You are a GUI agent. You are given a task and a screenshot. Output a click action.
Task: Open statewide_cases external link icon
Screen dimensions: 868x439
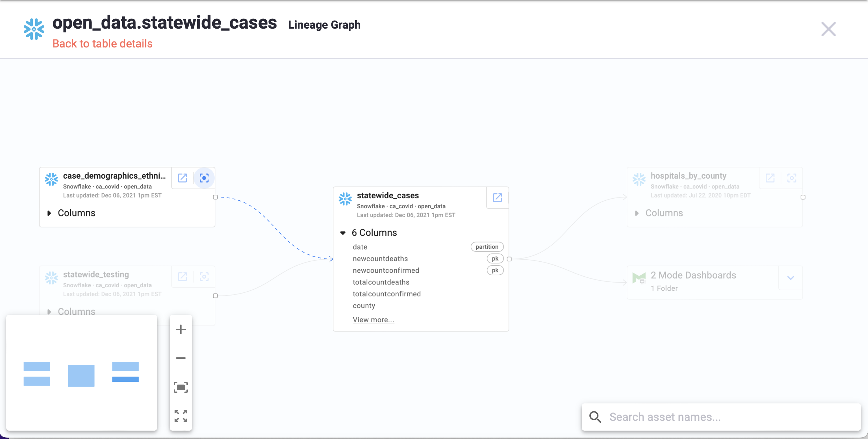click(497, 198)
